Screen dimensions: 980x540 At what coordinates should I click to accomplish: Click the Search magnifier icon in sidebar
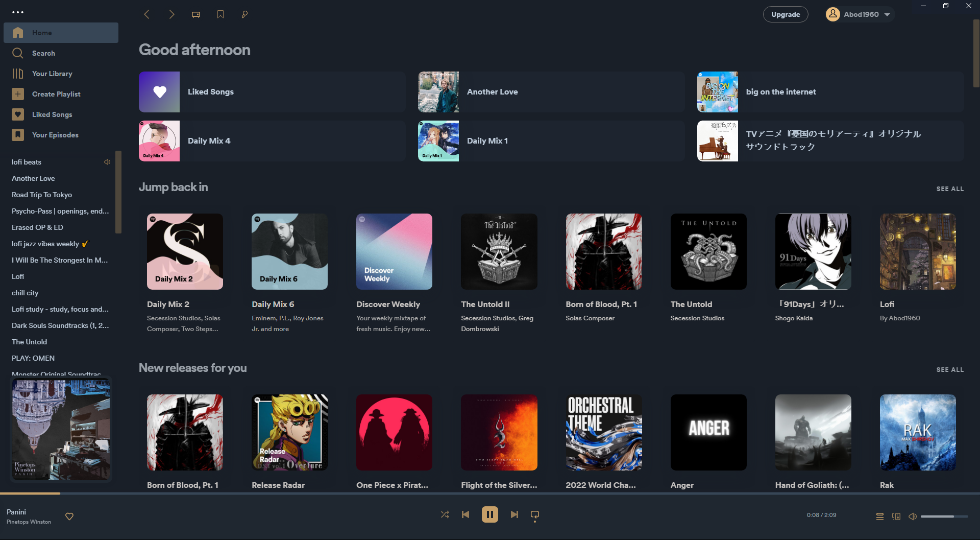(x=18, y=53)
